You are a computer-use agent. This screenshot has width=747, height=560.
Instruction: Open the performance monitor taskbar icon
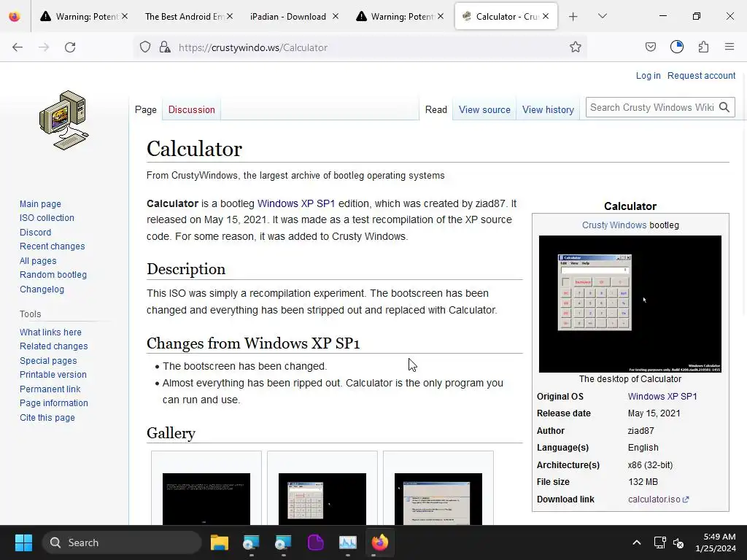[348, 542]
